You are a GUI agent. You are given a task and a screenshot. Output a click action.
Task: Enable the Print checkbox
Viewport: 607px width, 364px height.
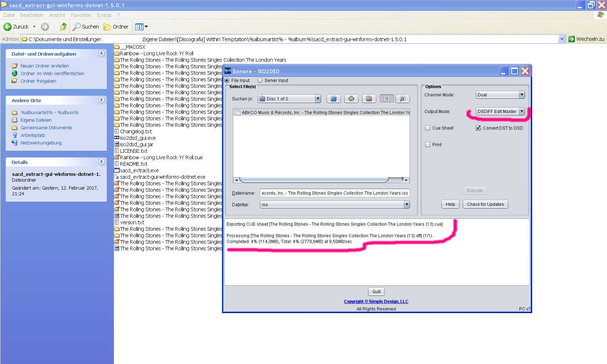428,144
